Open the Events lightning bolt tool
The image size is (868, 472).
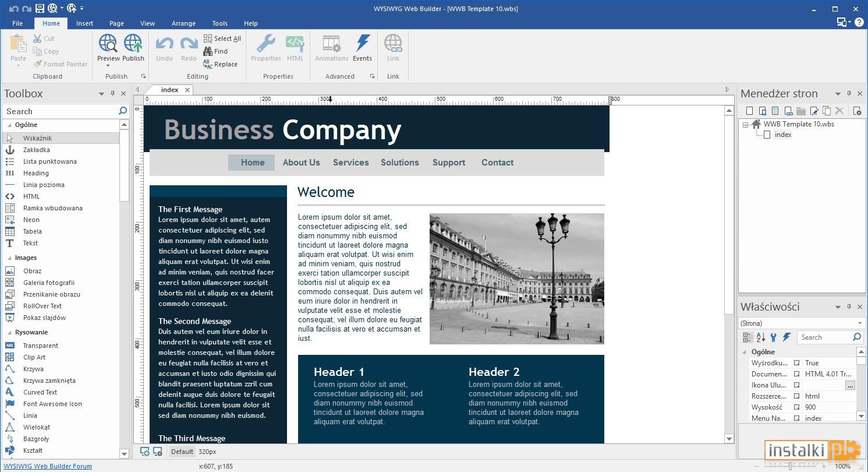tap(362, 48)
